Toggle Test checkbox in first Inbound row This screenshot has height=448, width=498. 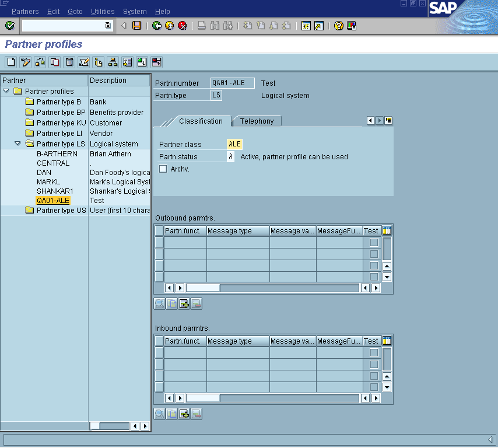coord(374,352)
